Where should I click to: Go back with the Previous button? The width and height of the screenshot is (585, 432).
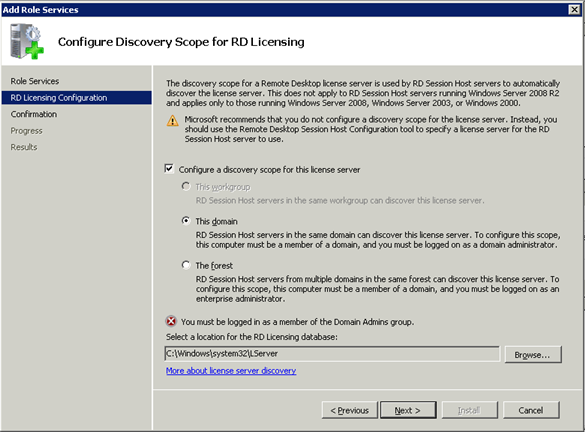(x=350, y=410)
